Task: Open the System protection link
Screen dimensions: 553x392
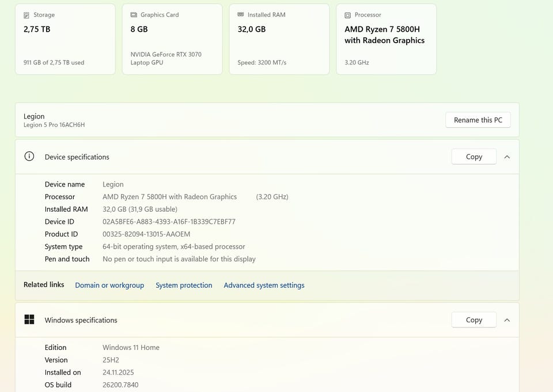Action: click(x=184, y=285)
